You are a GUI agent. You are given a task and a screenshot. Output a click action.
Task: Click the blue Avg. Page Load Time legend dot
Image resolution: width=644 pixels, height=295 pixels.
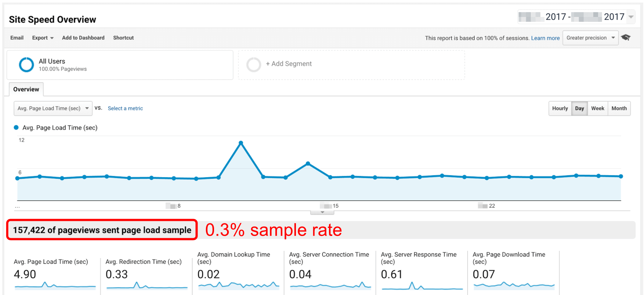pyautogui.click(x=16, y=128)
